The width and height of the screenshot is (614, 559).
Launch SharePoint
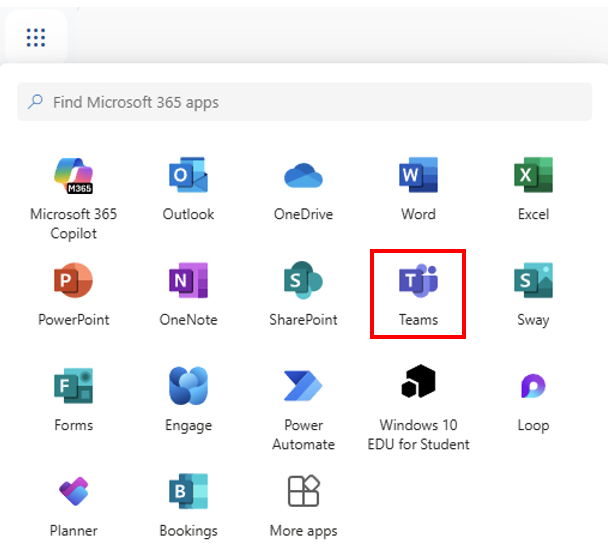click(x=303, y=283)
